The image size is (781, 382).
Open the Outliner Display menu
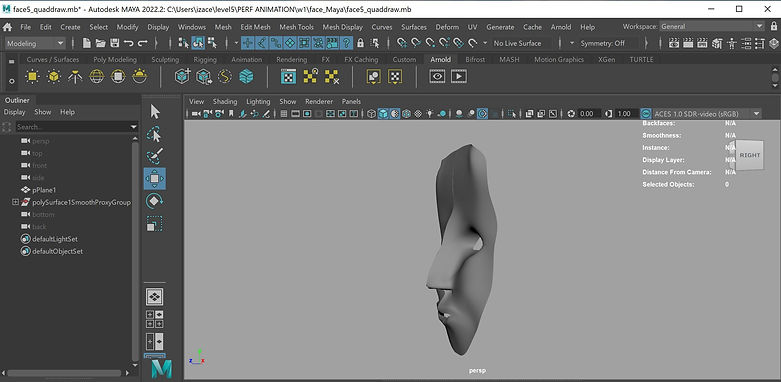14,112
